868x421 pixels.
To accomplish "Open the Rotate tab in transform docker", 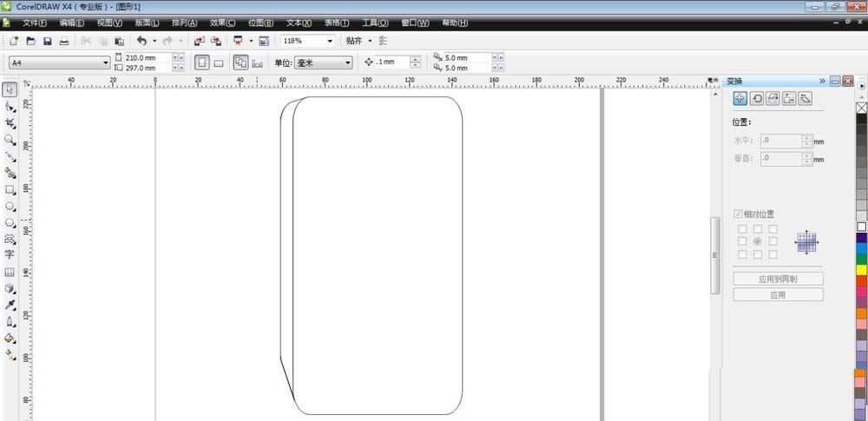I will tap(757, 99).
